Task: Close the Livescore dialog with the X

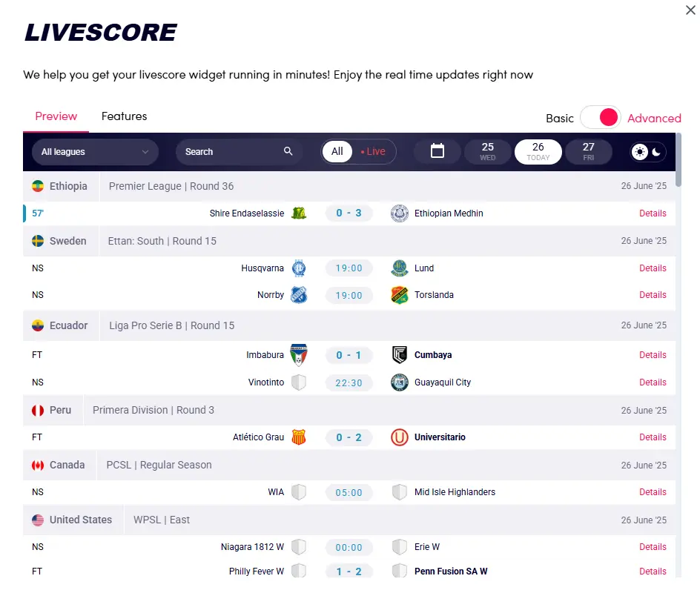Action: 690,10
